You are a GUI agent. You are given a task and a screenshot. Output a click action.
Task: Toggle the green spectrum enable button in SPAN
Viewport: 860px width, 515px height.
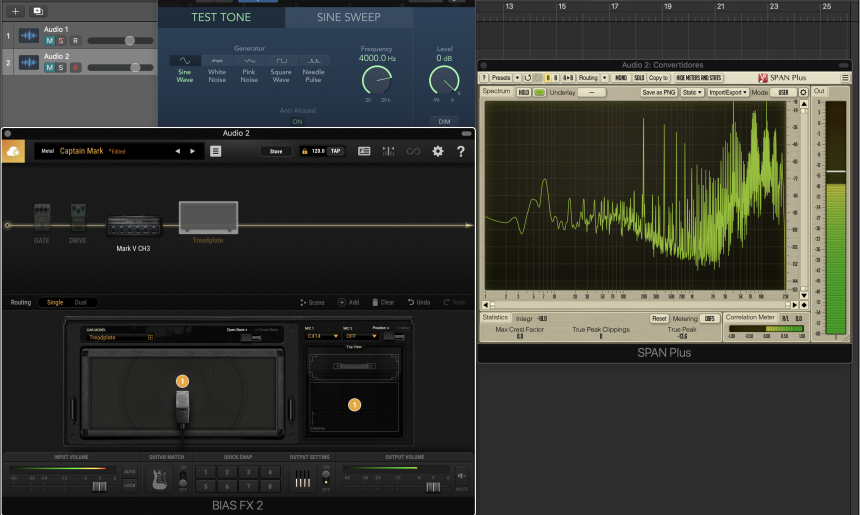(540, 93)
